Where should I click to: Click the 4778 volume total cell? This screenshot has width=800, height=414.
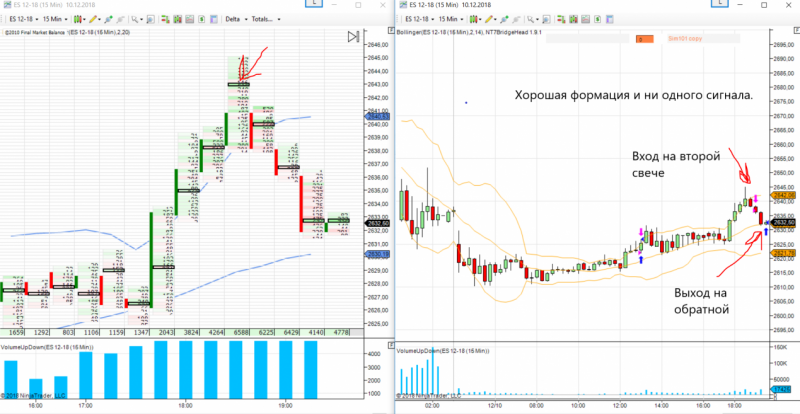click(339, 332)
